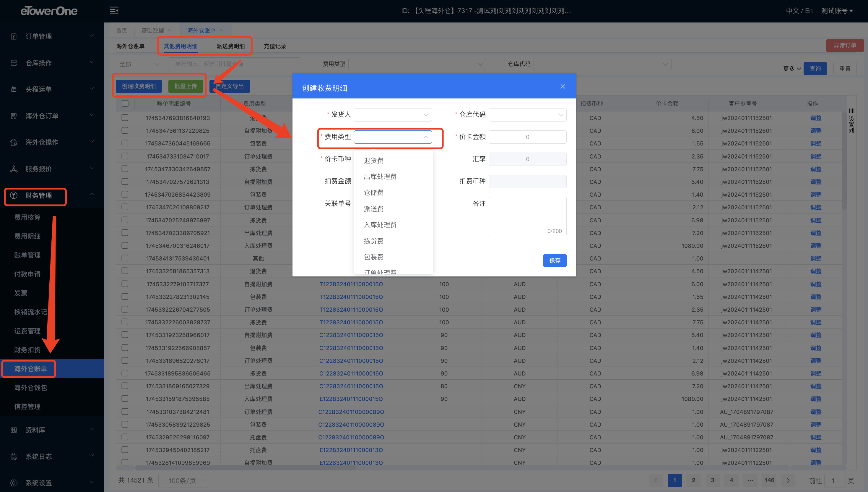
Task: Open the 仓库代码 filter dropdown in toolbar
Action: coord(602,64)
